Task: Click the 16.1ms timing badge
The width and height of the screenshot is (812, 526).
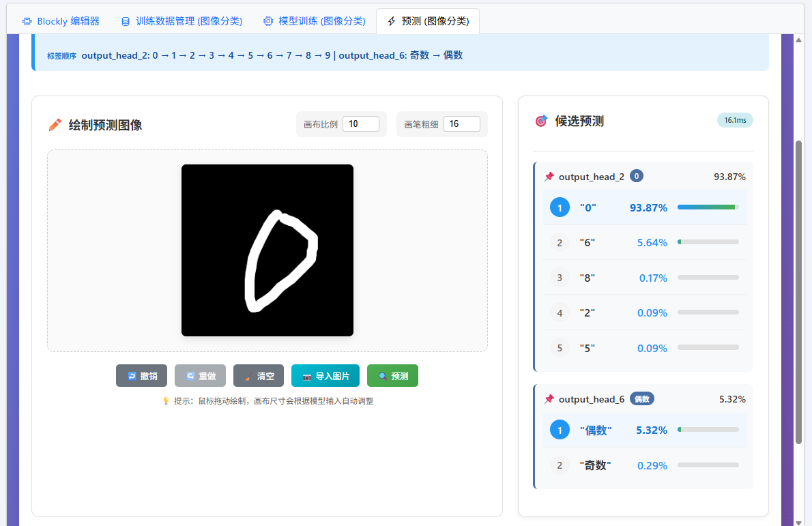Action: (x=735, y=120)
